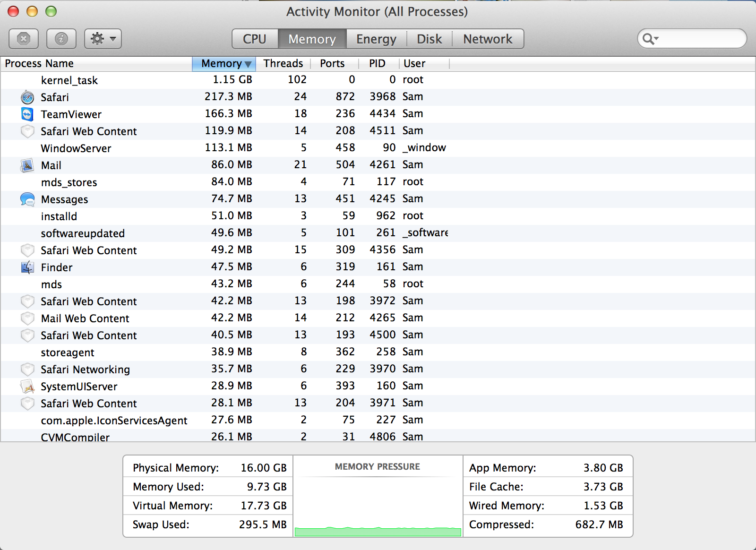Screen dimensions: 756x550
Task: Click the Compressed 682.7 MB value
Action: tap(599, 524)
